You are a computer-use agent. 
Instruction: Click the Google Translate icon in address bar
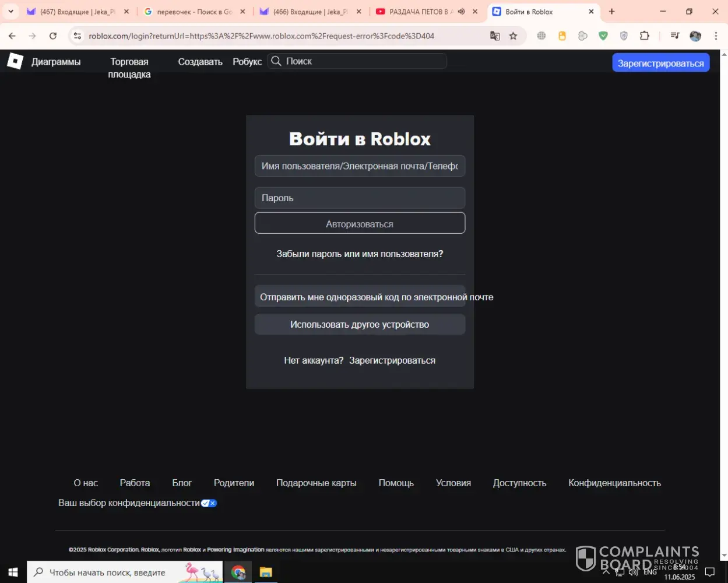pyautogui.click(x=495, y=36)
